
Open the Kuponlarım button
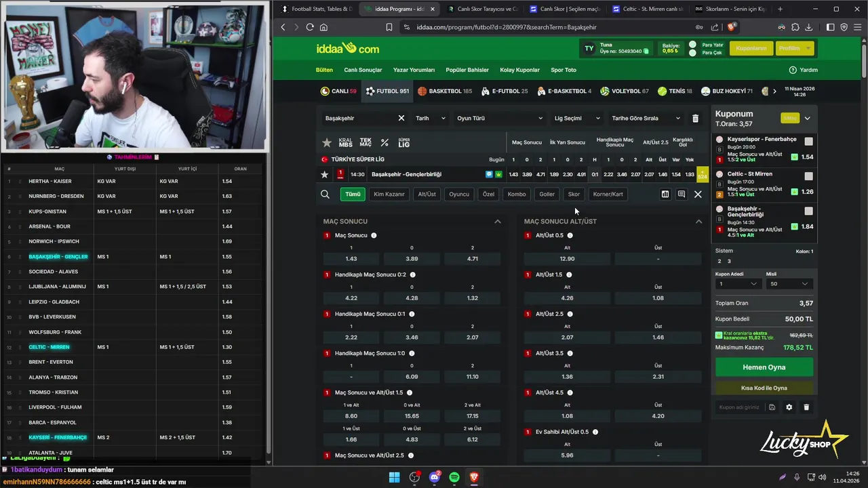[751, 48]
